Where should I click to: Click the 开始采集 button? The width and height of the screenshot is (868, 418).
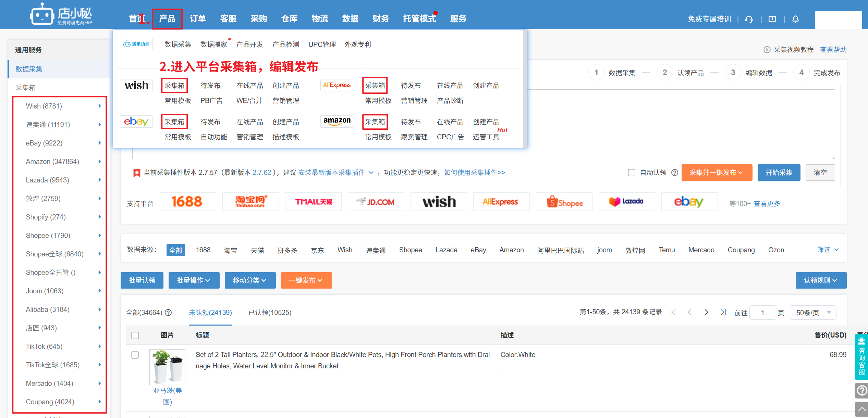[x=779, y=173]
